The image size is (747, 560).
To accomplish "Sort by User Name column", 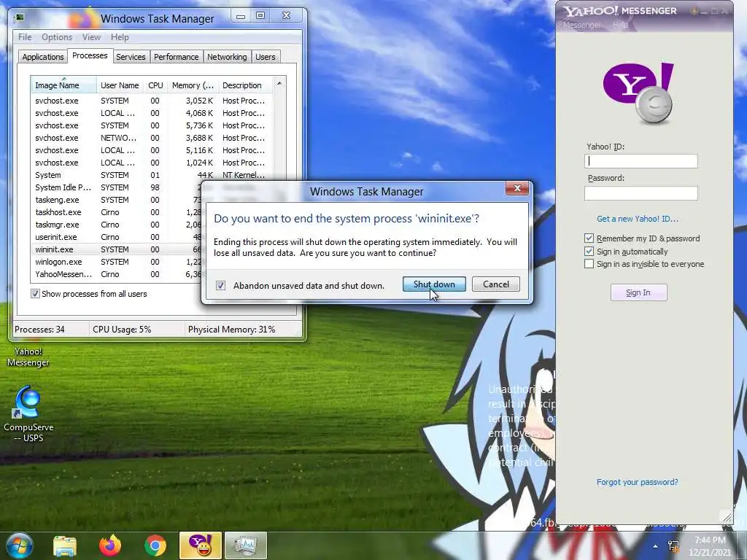I will (120, 85).
